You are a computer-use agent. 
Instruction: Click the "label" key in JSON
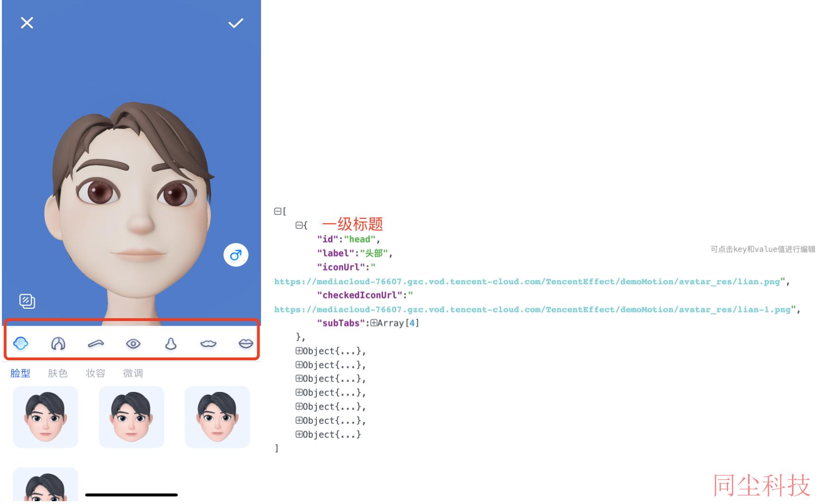335,253
